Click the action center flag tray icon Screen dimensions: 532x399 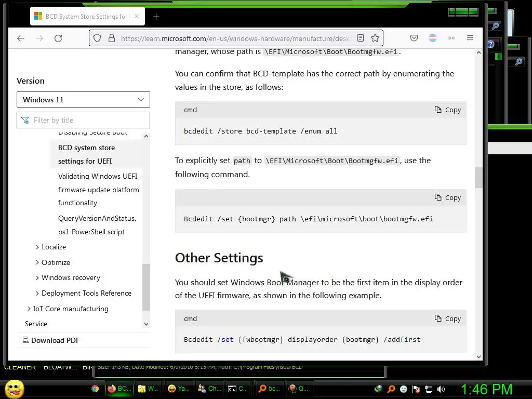click(416, 389)
